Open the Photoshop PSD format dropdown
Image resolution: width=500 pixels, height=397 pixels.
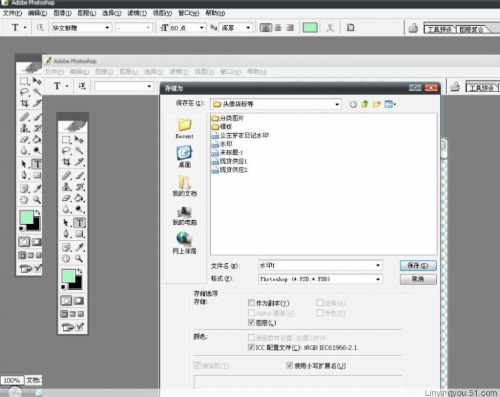click(378, 279)
